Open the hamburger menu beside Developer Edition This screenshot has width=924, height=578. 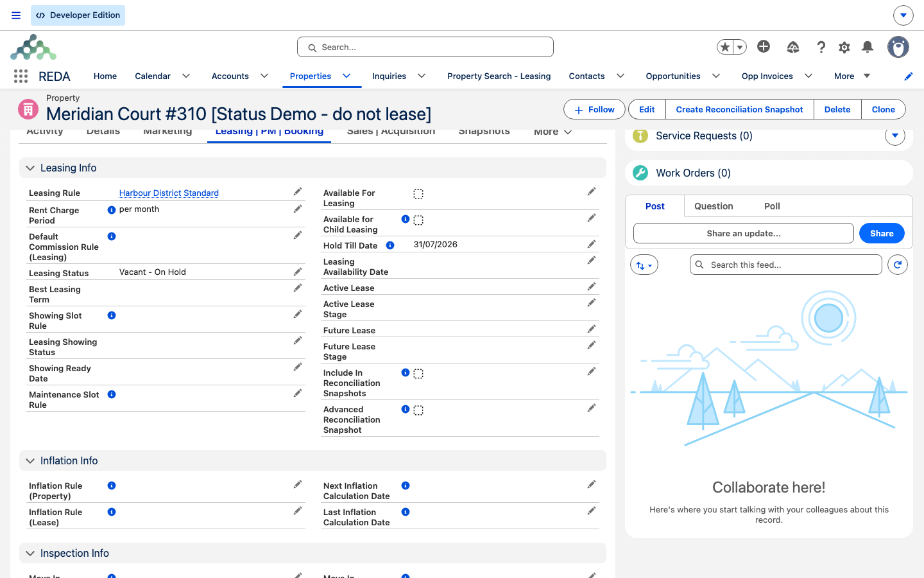(x=16, y=15)
